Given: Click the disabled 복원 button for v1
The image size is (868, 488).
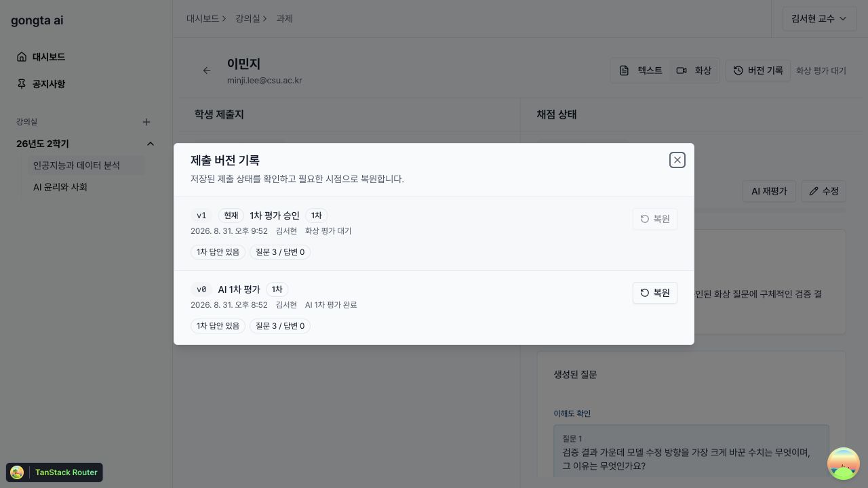Looking at the screenshot, I should tap(654, 219).
